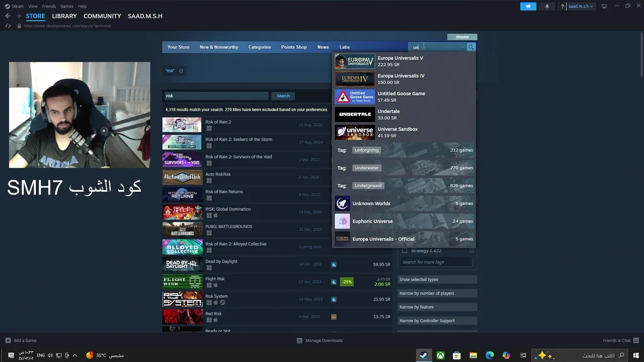Click the Big Picture mode icon
This screenshot has width=644, height=362.
click(x=604, y=7)
